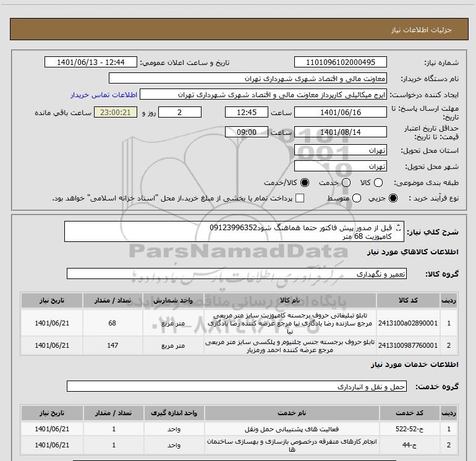The width and height of the screenshot is (476, 461).
Task: Click the price validity date 1401/08/14
Action: coord(340,132)
